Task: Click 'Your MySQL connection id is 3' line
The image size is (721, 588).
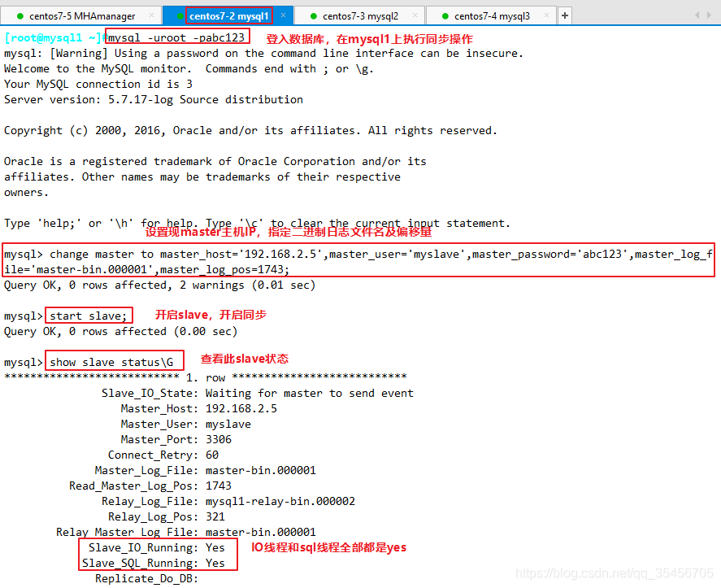Action: pos(98,85)
